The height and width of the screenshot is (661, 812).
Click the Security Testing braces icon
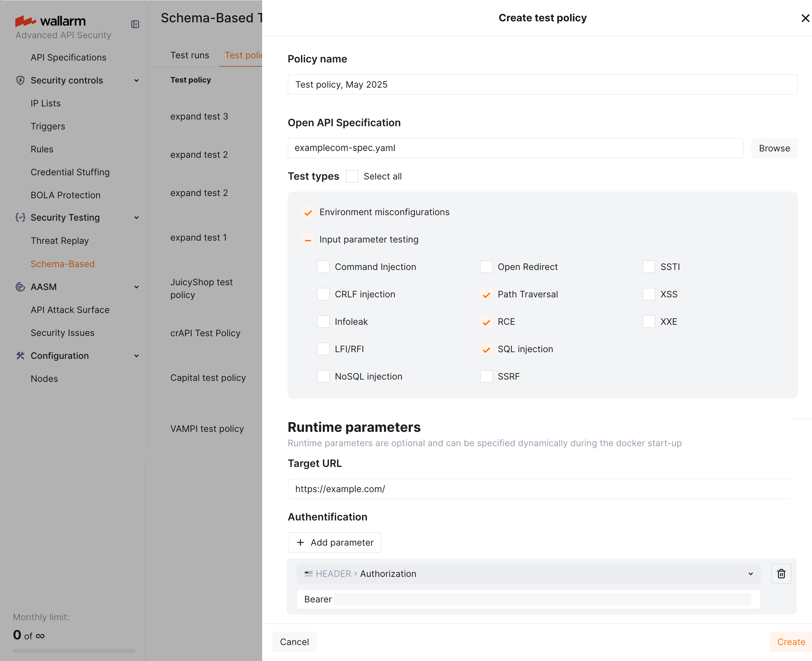tap(20, 217)
